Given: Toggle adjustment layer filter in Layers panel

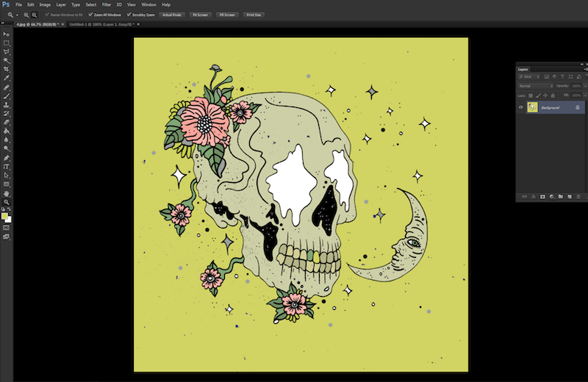Looking at the screenshot, I should [x=555, y=76].
